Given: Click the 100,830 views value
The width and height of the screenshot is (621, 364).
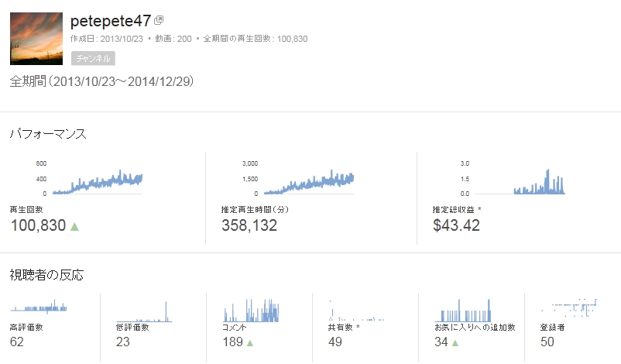Looking at the screenshot, I should click(x=38, y=225).
